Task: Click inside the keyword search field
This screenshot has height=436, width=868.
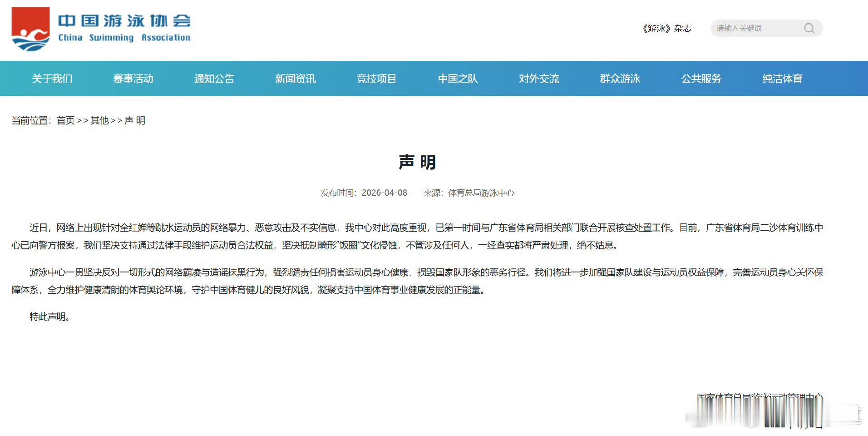Action: coord(754,28)
